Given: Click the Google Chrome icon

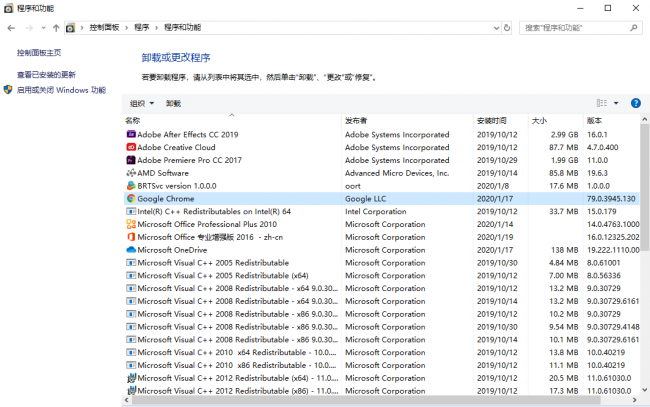Looking at the screenshot, I should [131, 199].
